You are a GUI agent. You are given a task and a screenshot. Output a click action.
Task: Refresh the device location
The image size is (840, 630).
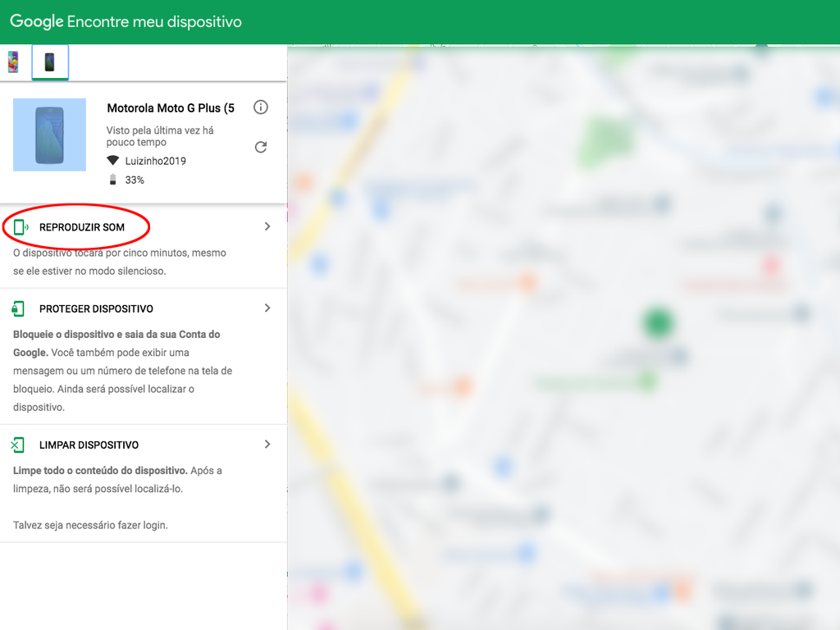(x=261, y=147)
